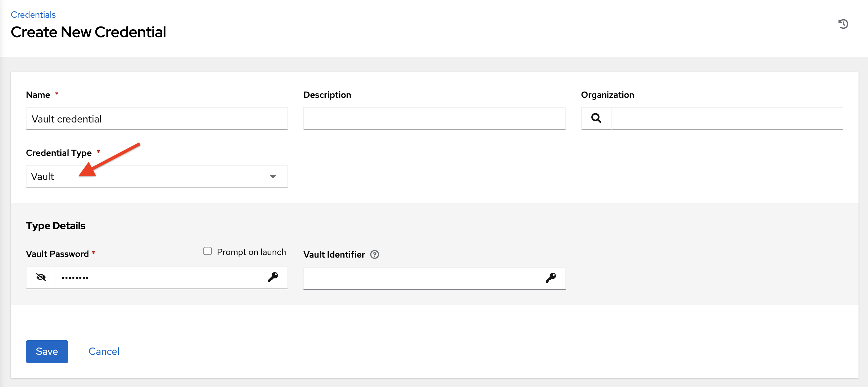This screenshot has width=868, height=387.
Task: Click the key icon beside Vault Identifier
Action: pyautogui.click(x=551, y=278)
